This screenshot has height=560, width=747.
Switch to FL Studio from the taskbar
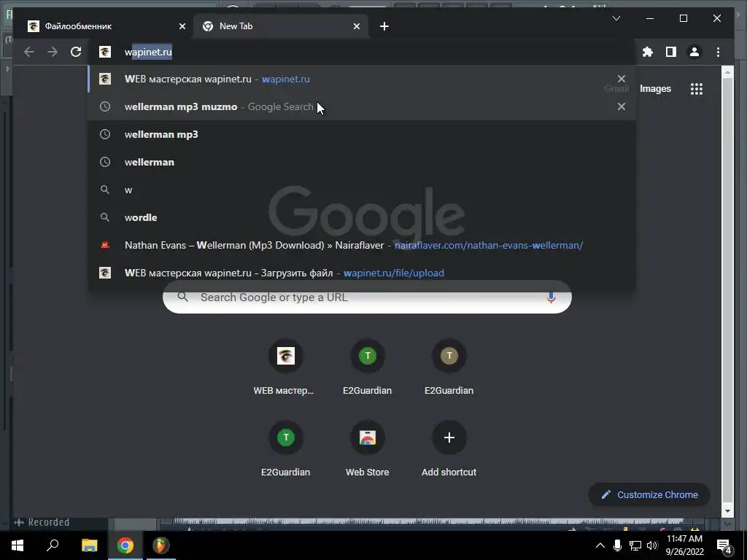coord(161,545)
